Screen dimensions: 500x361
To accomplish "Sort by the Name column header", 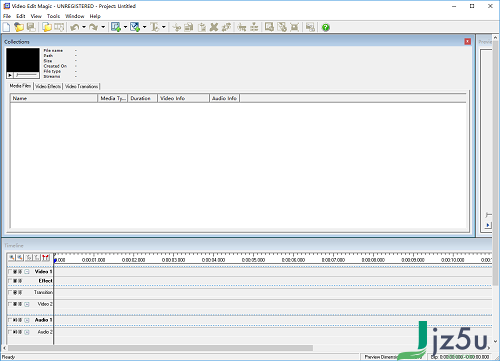I will (x=54, y=98).
